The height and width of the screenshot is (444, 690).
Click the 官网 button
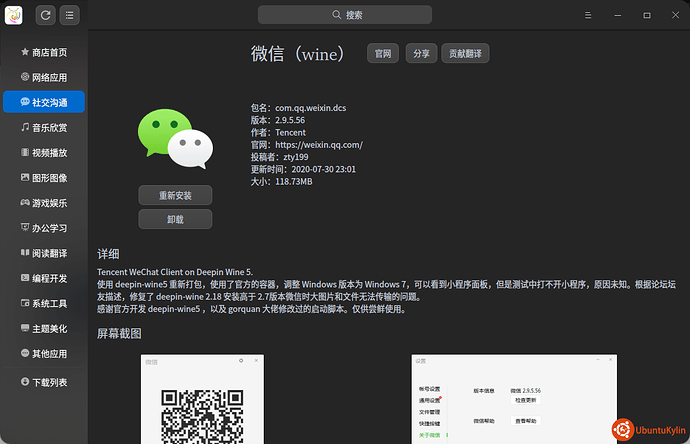[383, 53]
